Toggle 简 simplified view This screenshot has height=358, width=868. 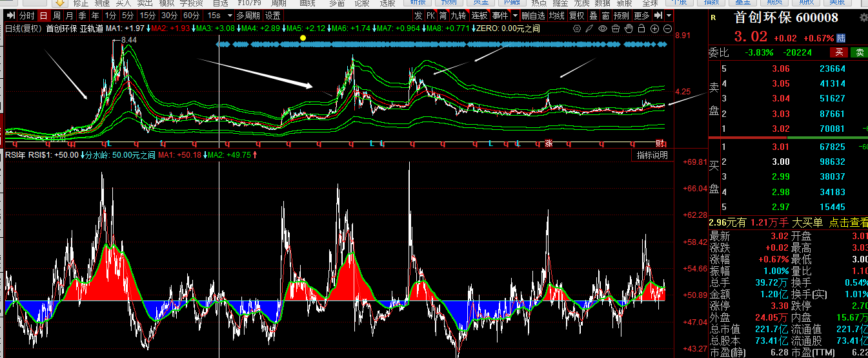tap(443, 15)
